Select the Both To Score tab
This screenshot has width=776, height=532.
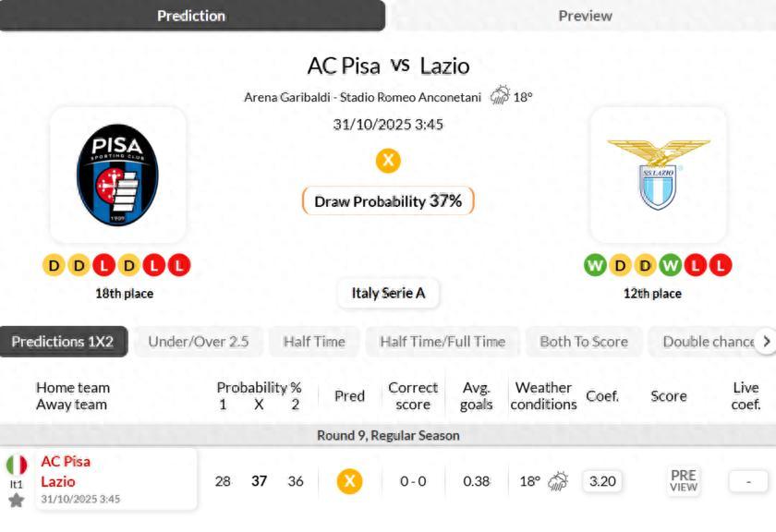pos(583,341)
